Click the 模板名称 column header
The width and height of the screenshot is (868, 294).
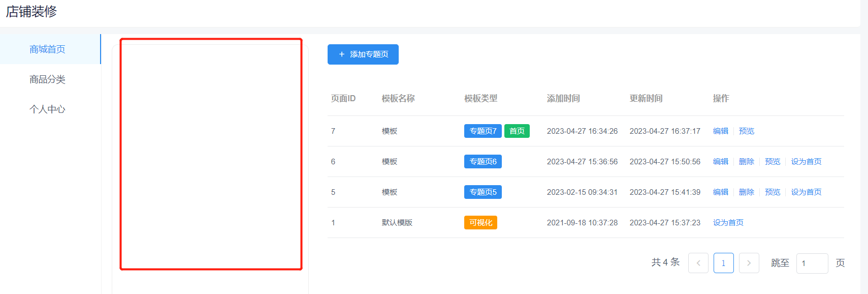pos(398,99)
